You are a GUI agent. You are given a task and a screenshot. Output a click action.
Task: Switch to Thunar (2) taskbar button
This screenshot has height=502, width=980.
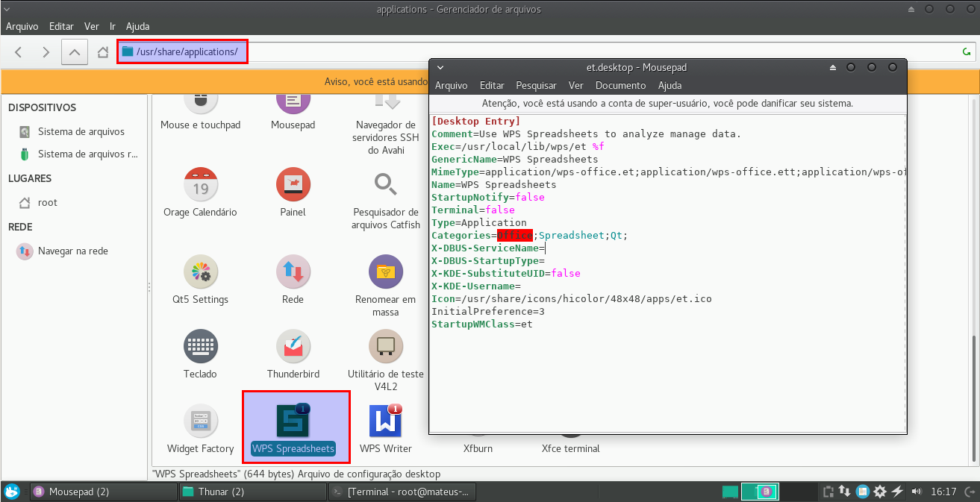tap(253, 492)
